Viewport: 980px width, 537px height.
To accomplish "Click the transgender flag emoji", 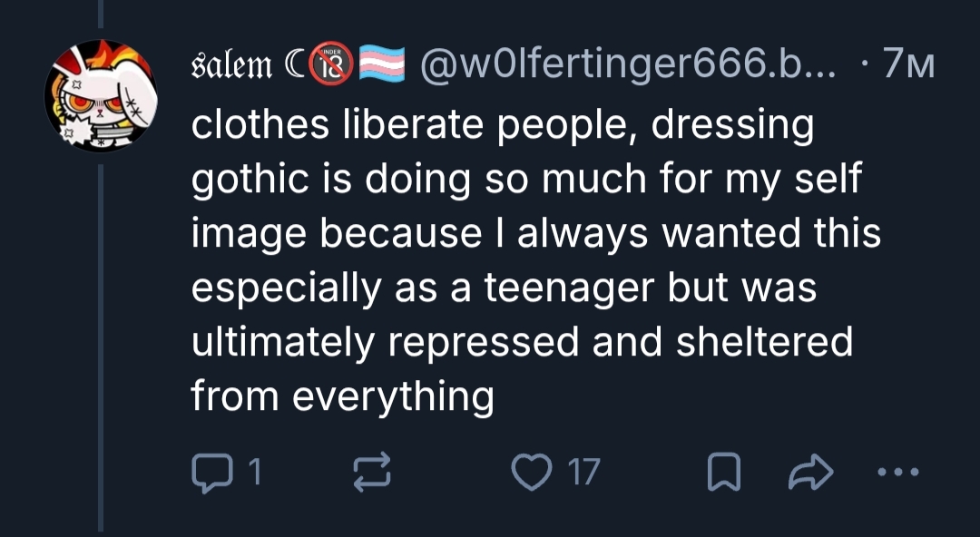I will tap(382, 63).
